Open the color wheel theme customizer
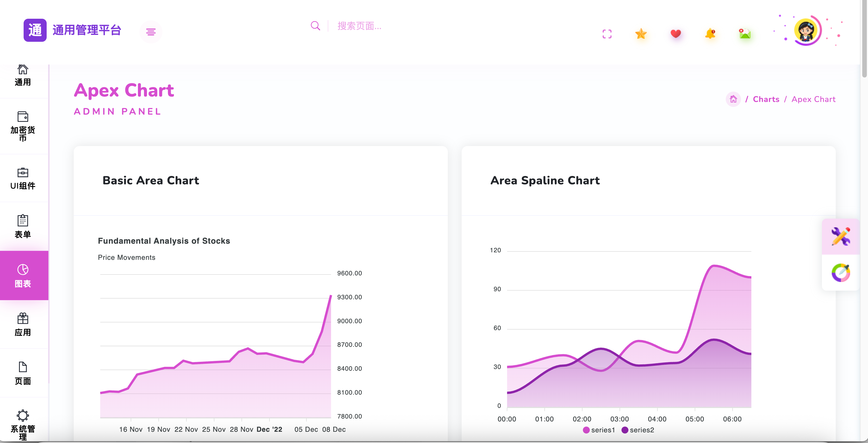 pyautogui.click(x=840, y=273)
